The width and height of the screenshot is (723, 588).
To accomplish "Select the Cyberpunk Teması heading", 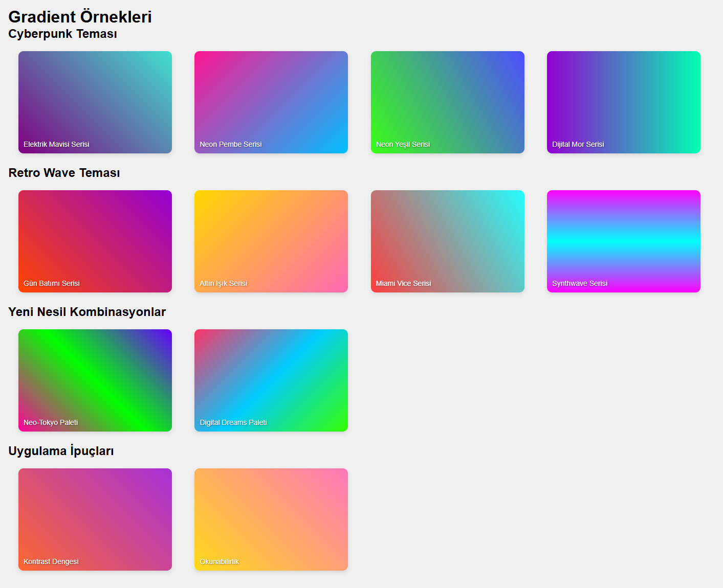I will [62, 34].
